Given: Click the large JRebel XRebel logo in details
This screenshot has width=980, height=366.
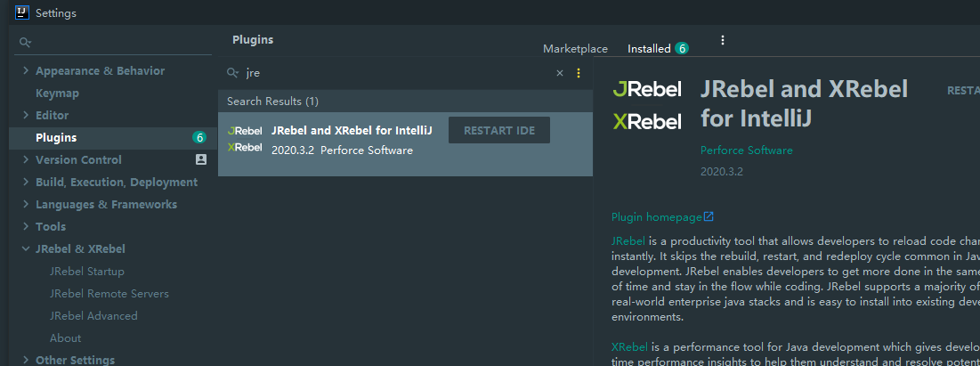Looking at the screenshot, I should coord(647,105).
